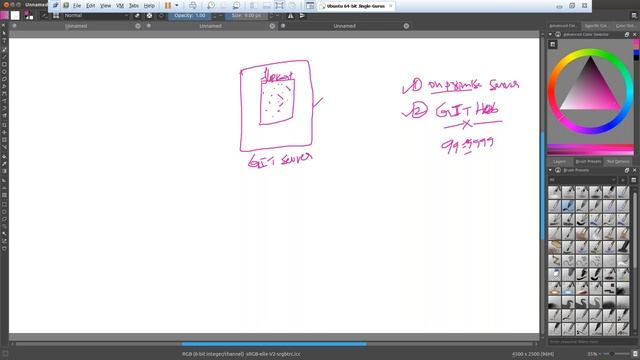Select the shape select arrow tool
Screen dimensions: 640x360
pos(4,33)
